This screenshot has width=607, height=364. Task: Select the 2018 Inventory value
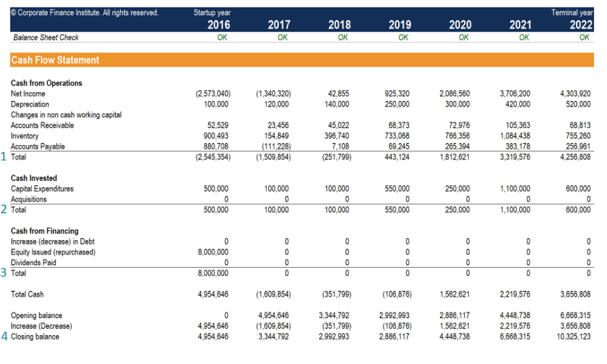coord(334,136)
